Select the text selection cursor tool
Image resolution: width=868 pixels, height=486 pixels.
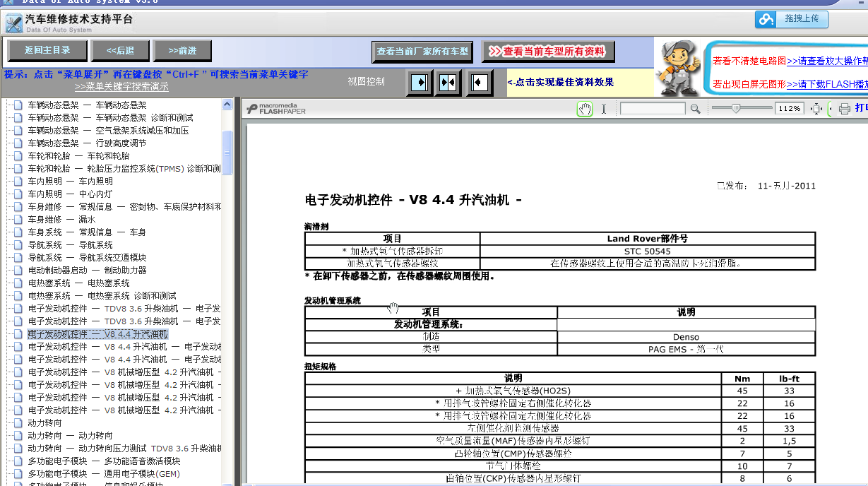point(604,108)
